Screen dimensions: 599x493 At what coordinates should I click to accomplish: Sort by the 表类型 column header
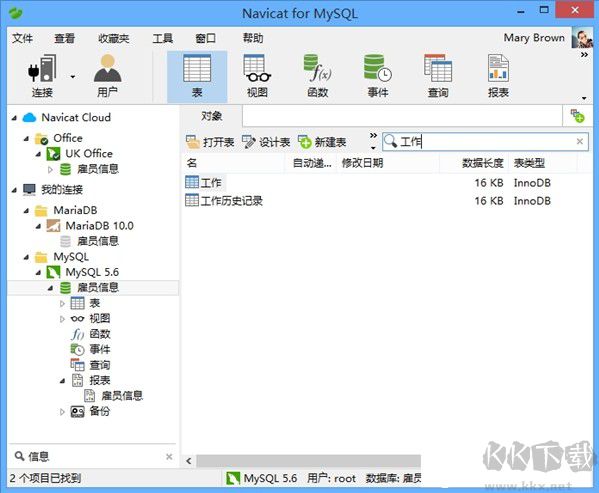point(543,163)
